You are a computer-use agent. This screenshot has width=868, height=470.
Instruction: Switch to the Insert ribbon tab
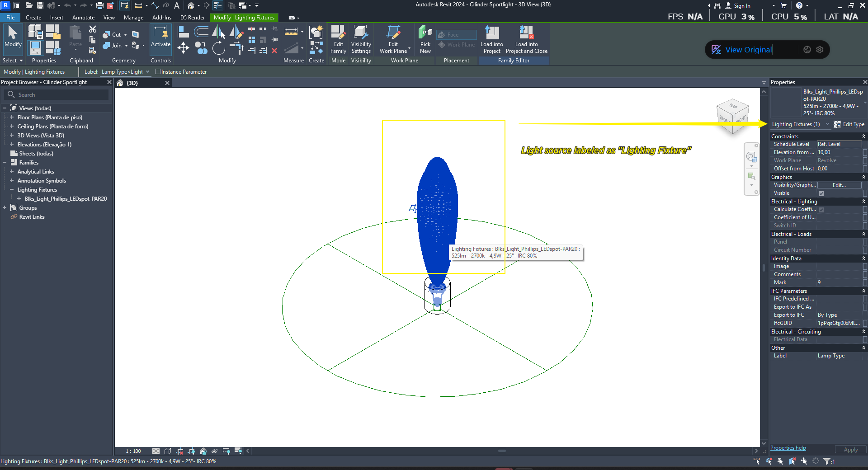pos(57,17)
